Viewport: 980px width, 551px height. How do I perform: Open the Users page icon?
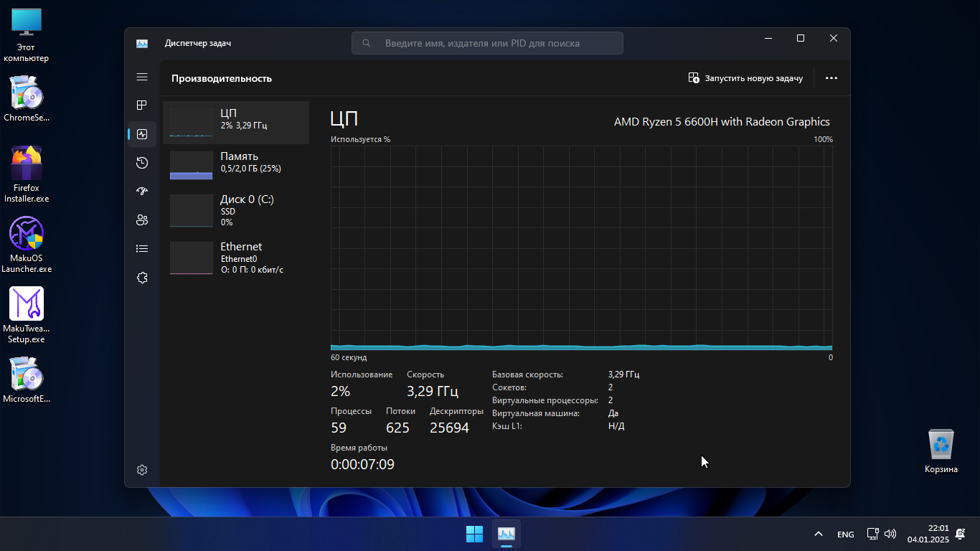click(142, 220)
